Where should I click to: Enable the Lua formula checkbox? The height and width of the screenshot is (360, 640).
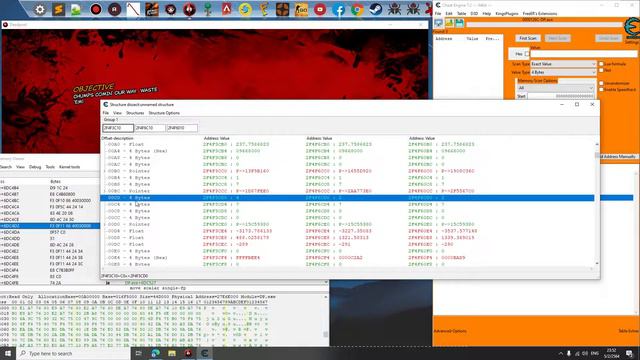pos(601,64)
